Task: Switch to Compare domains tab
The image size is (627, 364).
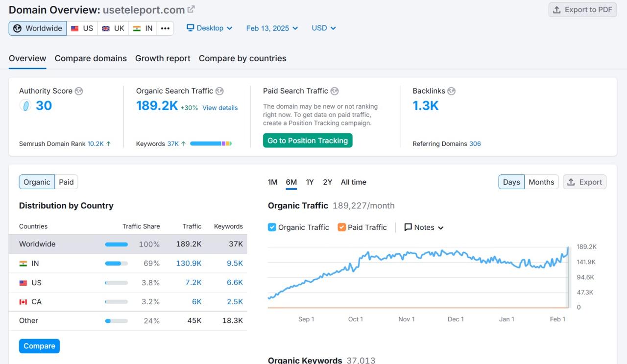Action: [91, 58]
